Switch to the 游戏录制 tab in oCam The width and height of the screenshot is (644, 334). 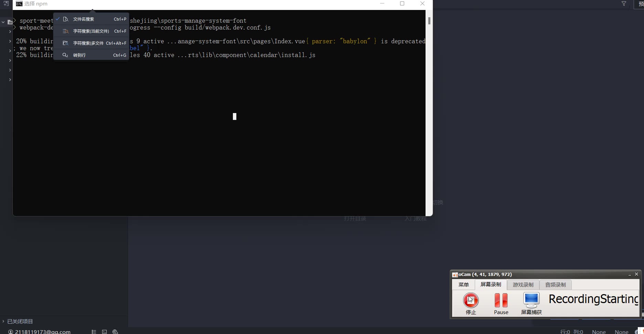pos(523,285)
